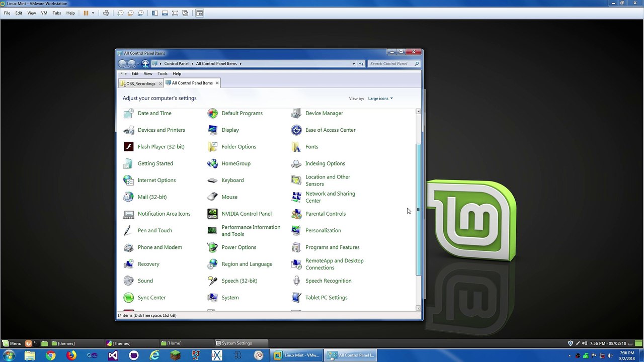Open the Indexing Options link
The height and width of the screenshot is (362, 644).
pos(325,163)
